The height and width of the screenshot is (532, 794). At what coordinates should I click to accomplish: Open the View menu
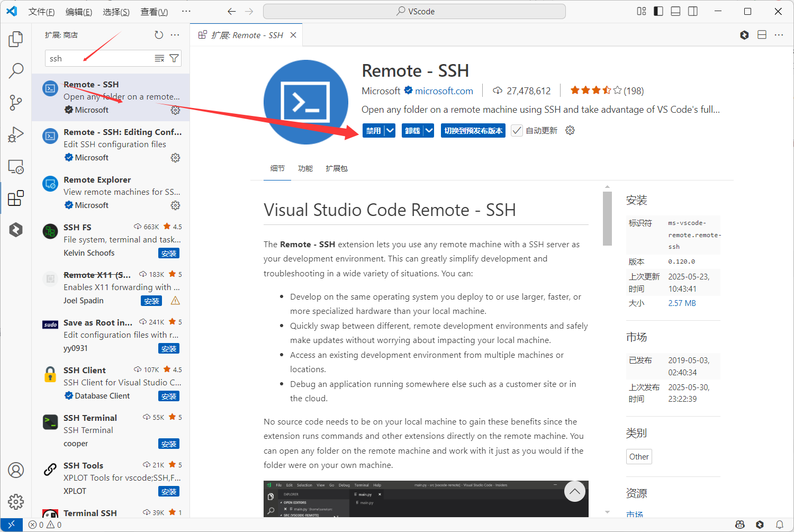(x=154, y=12)
